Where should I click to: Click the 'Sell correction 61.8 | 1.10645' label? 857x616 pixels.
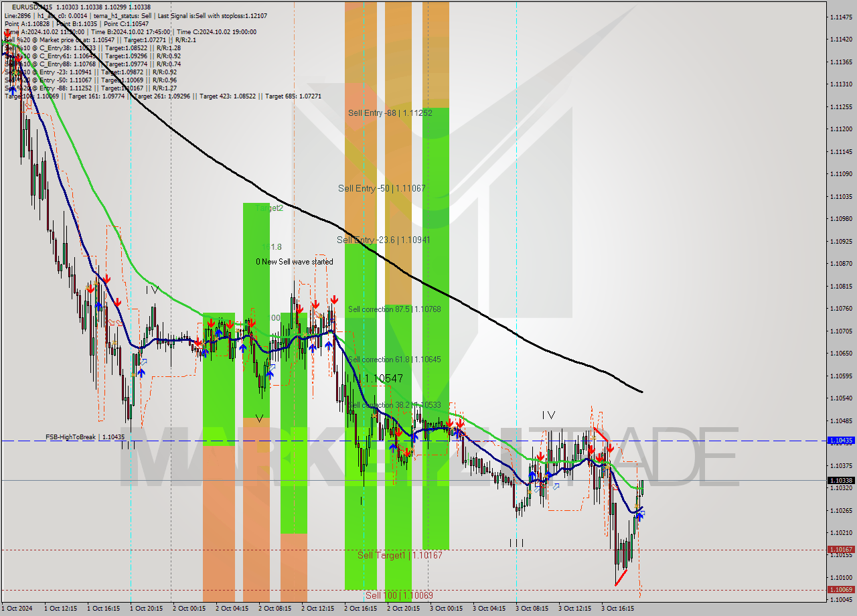click(394, 360)
